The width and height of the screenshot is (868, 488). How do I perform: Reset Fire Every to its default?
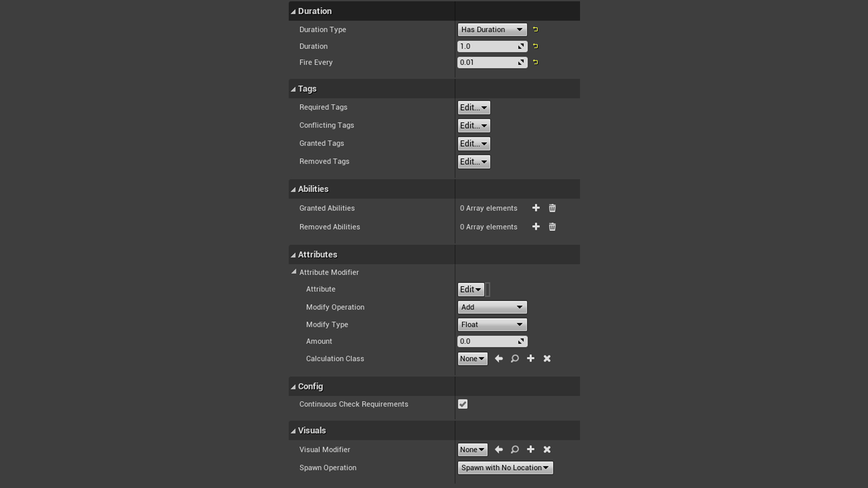pyautogui.click(x=535, y=62)
